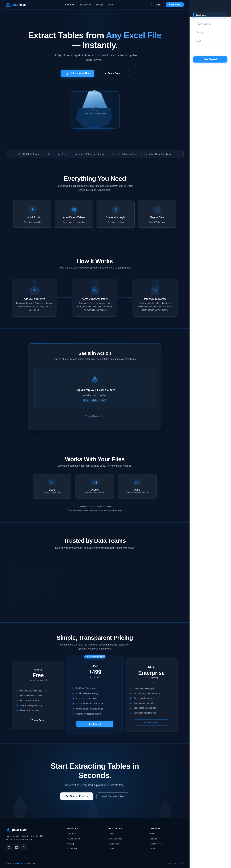Click Get Started in the top navbar

pyautogui.click(x=175, y=5)
